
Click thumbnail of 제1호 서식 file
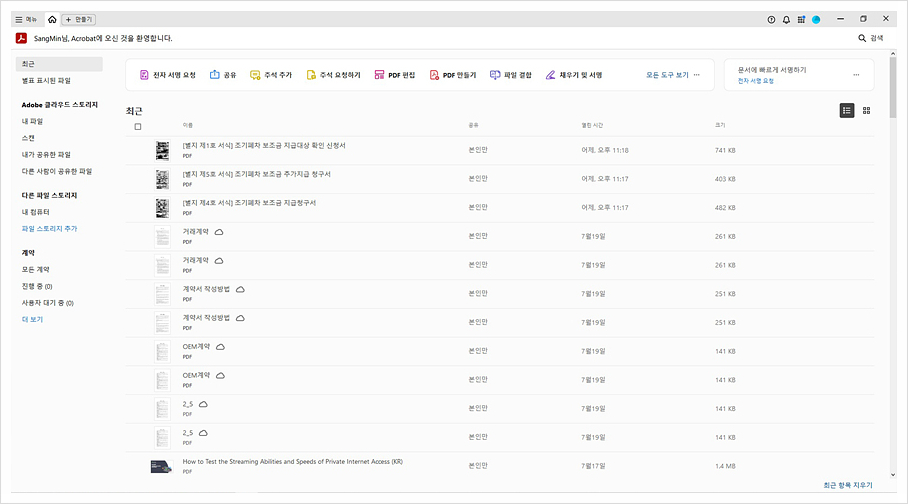click(163, 151)
